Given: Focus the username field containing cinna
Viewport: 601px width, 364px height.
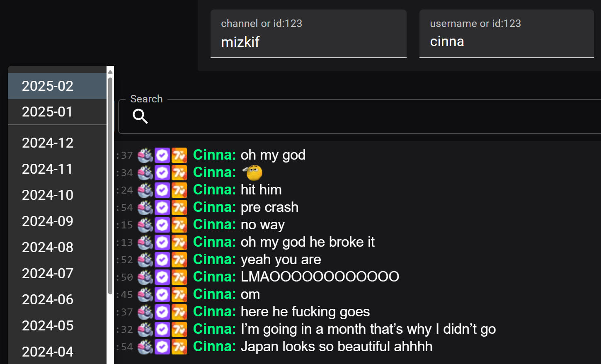Looking at the screenshot, I should [506, 34].
